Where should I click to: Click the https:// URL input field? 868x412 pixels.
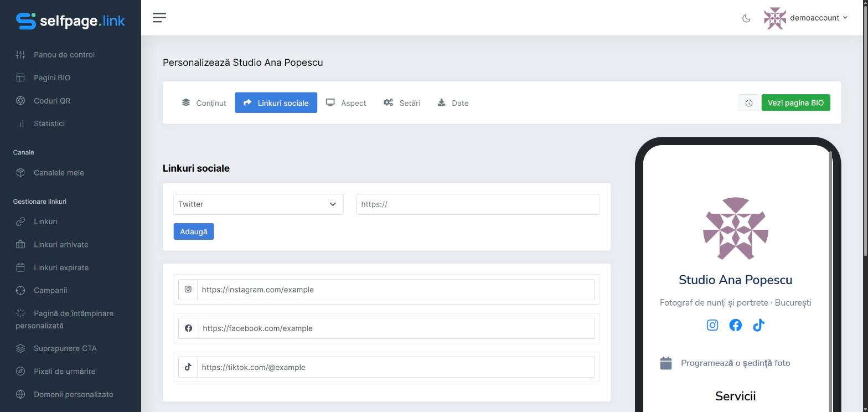(x=478, y=204)
